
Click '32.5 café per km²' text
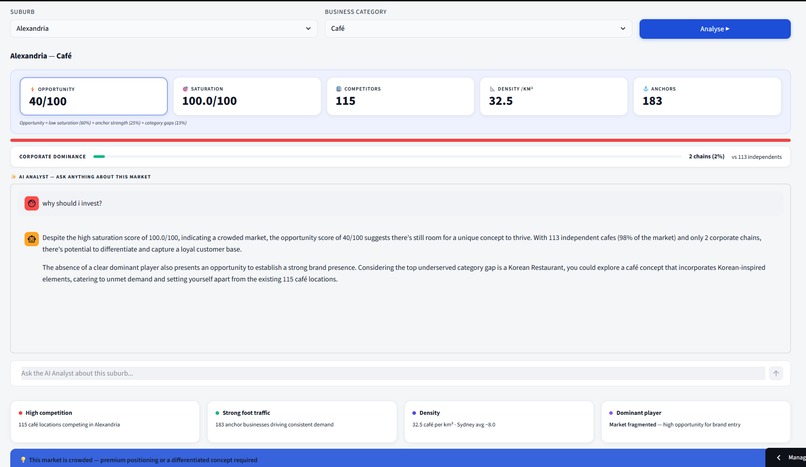tap(432, 424)
